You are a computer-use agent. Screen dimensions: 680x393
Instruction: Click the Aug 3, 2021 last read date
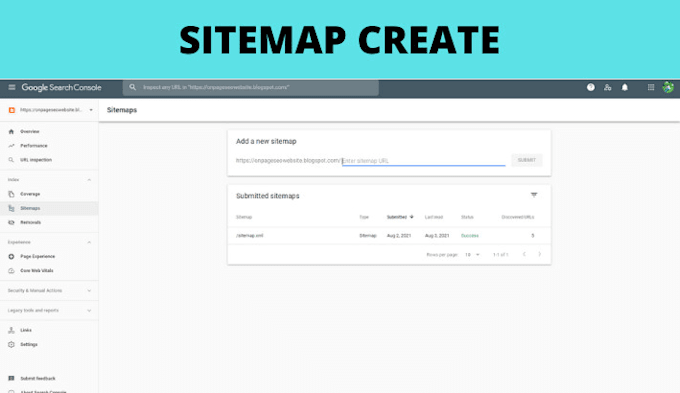[437, 236]
